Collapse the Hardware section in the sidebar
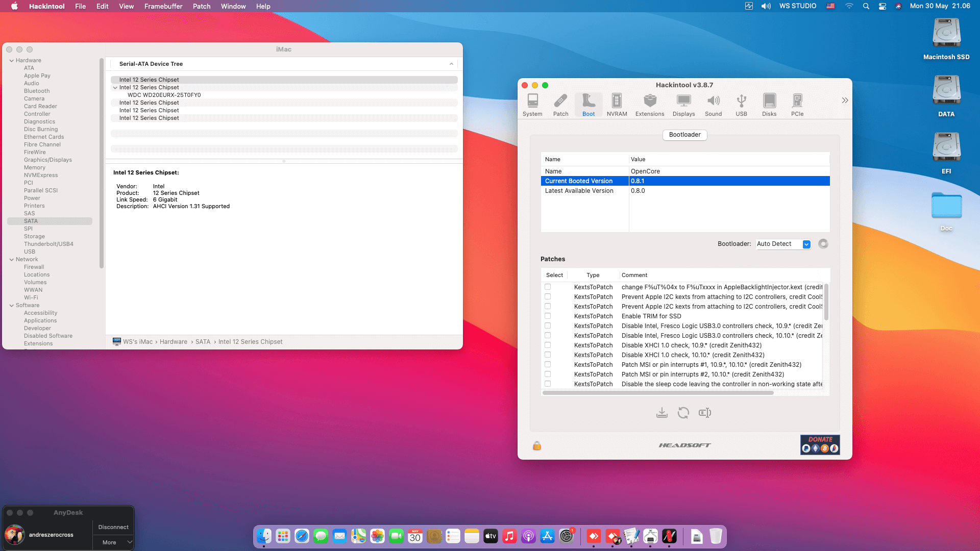The width and height of the screenshot is (980, 551). click(12, 61)
